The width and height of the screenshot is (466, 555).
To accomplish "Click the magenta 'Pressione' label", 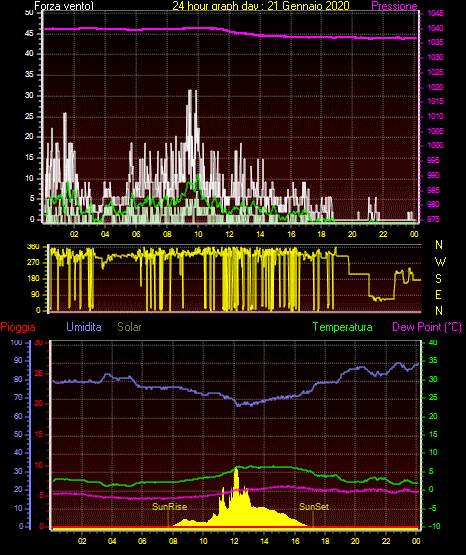I will [x=394, y=6].
